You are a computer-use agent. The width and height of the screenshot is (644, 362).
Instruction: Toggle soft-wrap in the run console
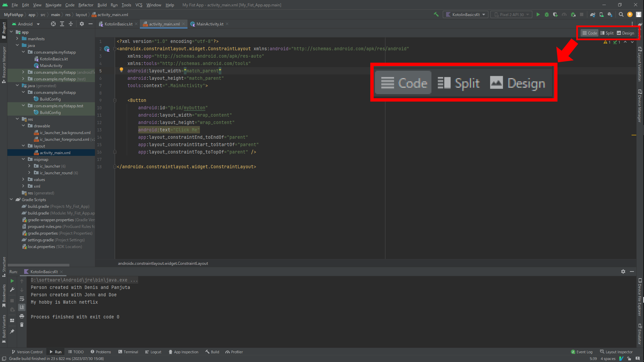point(22,299)
